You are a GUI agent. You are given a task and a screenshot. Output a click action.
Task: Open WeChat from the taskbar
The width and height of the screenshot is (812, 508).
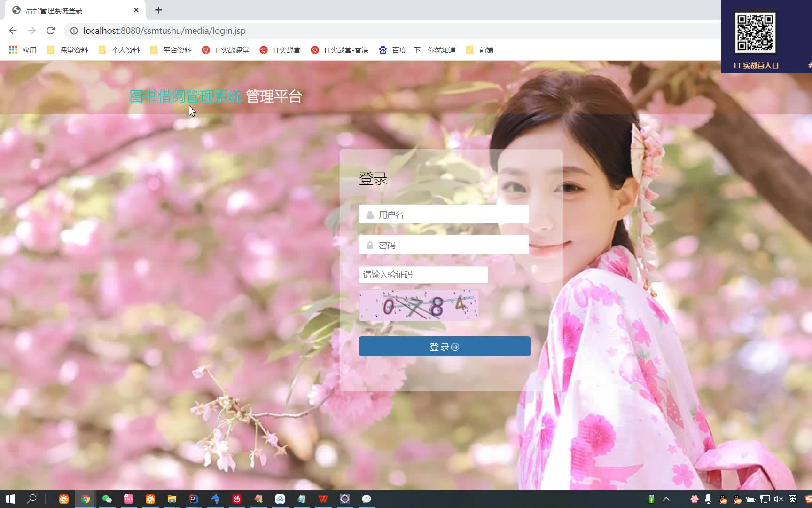pyautogui.click(x=107, y=499)
